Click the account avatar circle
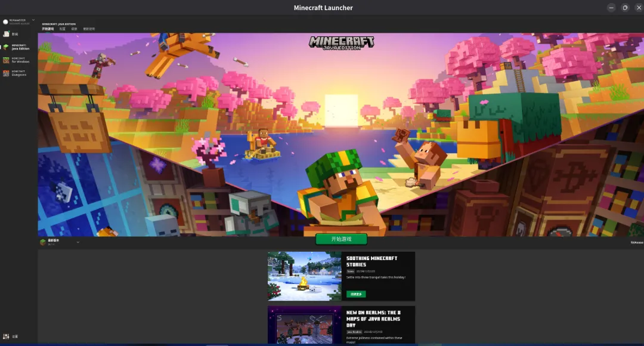The height and width of the screenshot is (346, 644). [x=6, y=22]
